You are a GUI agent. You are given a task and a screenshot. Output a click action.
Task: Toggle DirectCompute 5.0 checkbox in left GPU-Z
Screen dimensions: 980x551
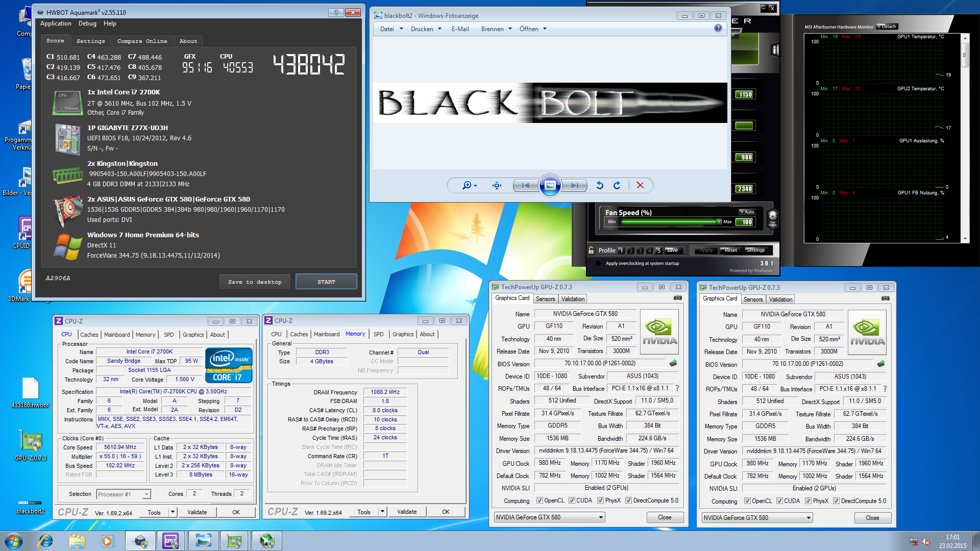628,500
